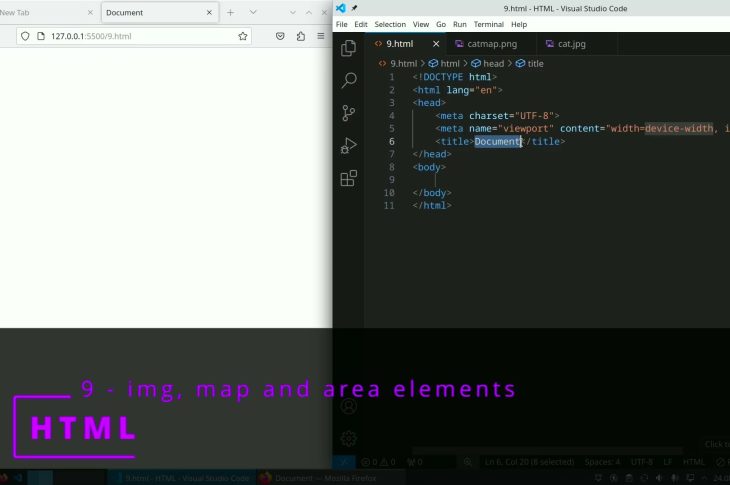Switch to the catmap.png editor tab
730x485 pixels.
point(486,44)
